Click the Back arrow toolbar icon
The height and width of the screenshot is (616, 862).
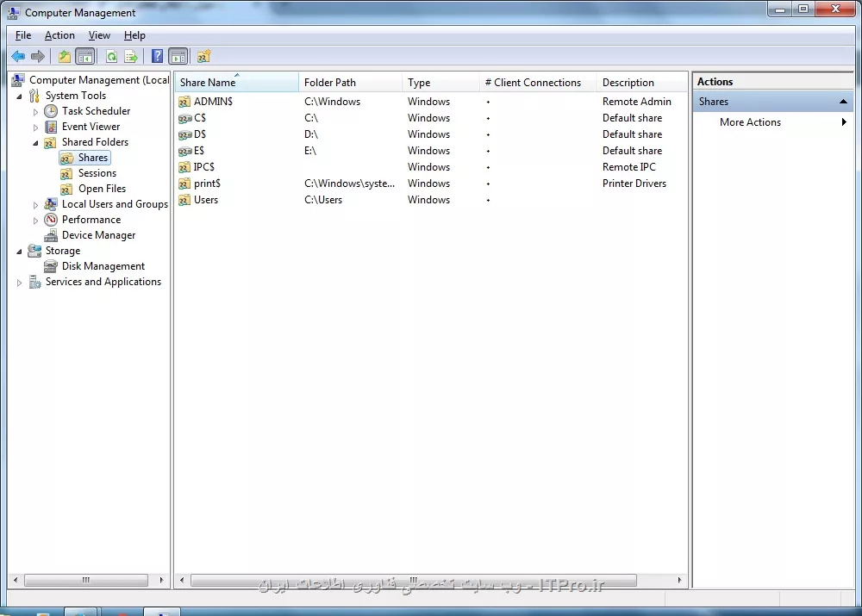pyautogui.click(x=18, y=56)
